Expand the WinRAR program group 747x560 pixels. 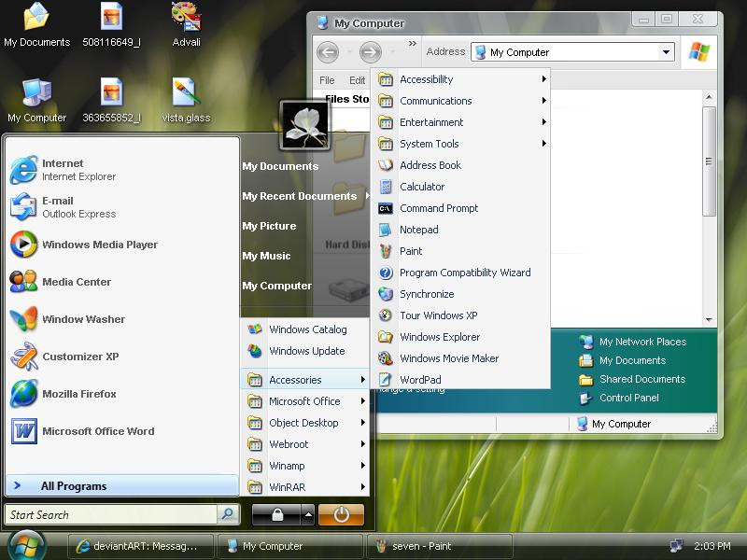tap(305, 486)
